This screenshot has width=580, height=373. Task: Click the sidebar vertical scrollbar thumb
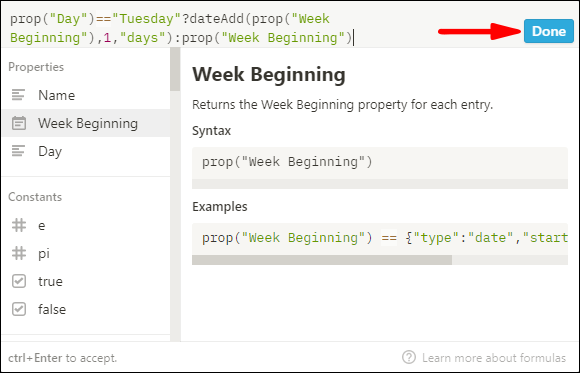point(175,69)
